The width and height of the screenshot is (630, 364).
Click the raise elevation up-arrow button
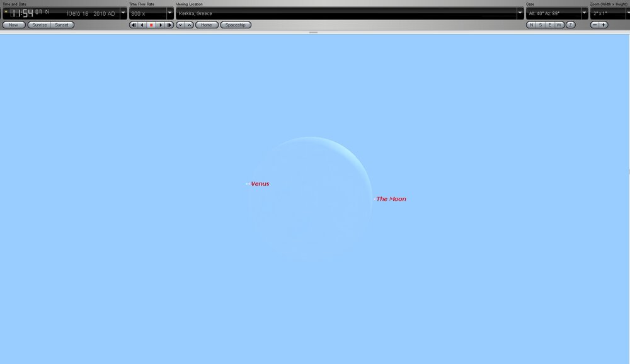pos(189,25)
